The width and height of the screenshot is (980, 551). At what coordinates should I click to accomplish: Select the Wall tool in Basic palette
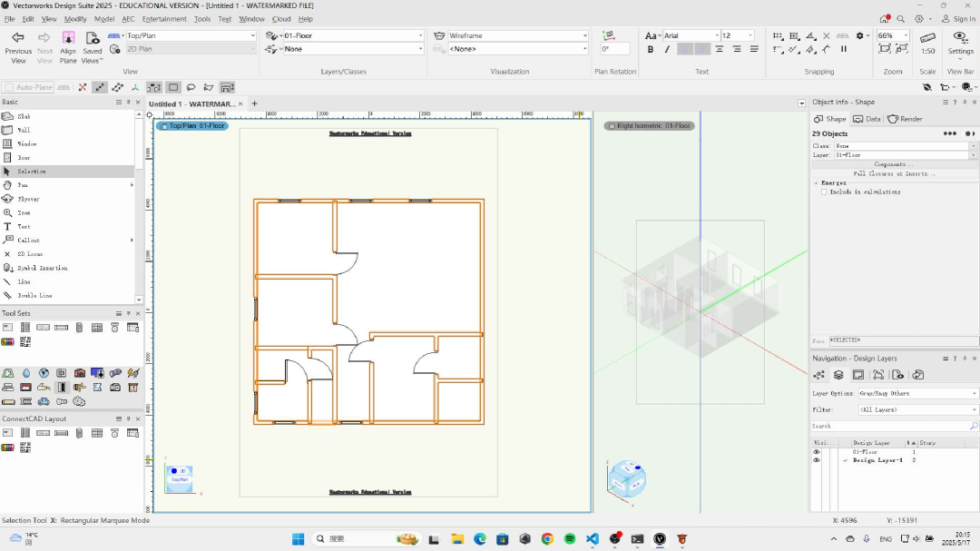[x=24, y=130]
